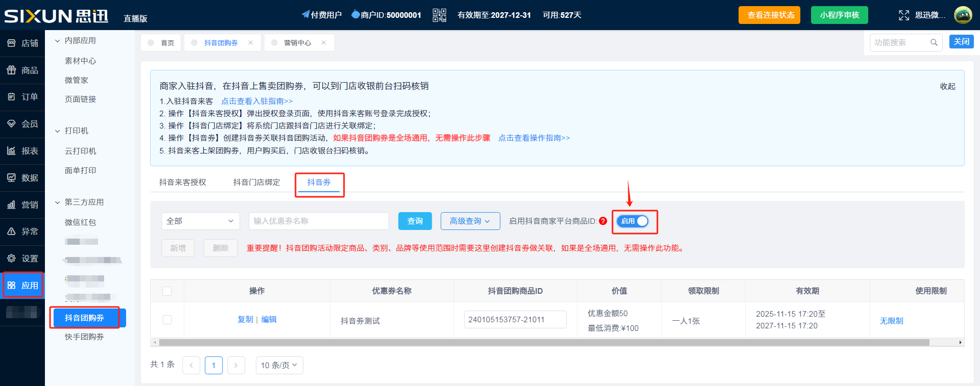Click the 新增 button
The height and width of the screenshot is (386, 980).
coord(178,248)
